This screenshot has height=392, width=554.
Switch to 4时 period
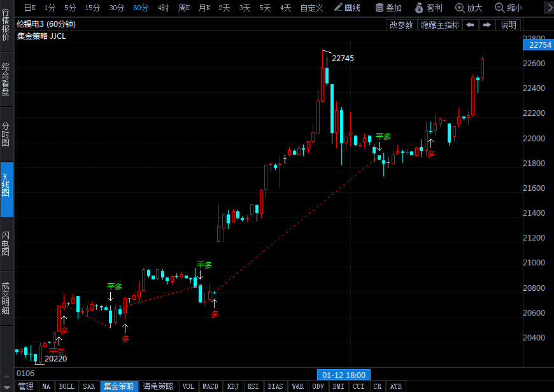163,8
